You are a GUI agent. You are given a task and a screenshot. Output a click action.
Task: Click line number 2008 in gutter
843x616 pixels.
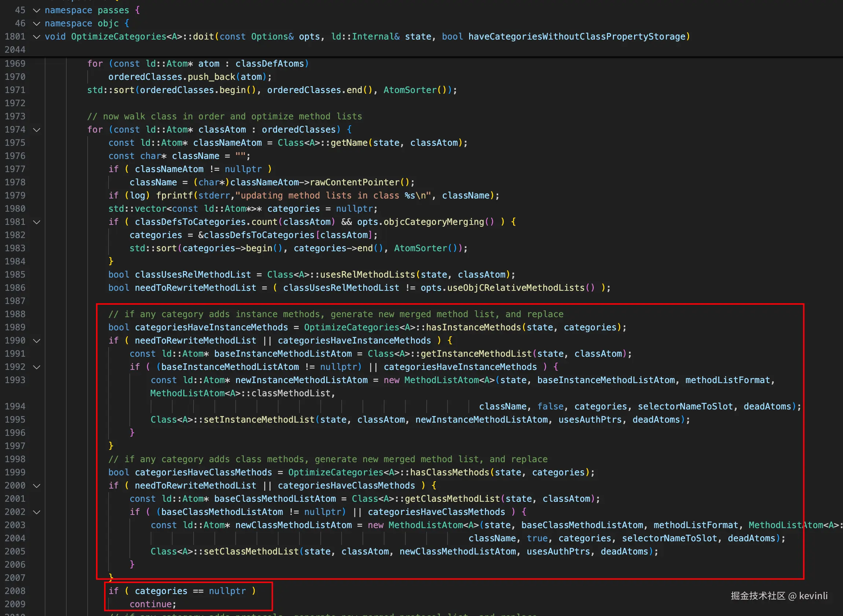pyautogui.click(x=15, y=591)
